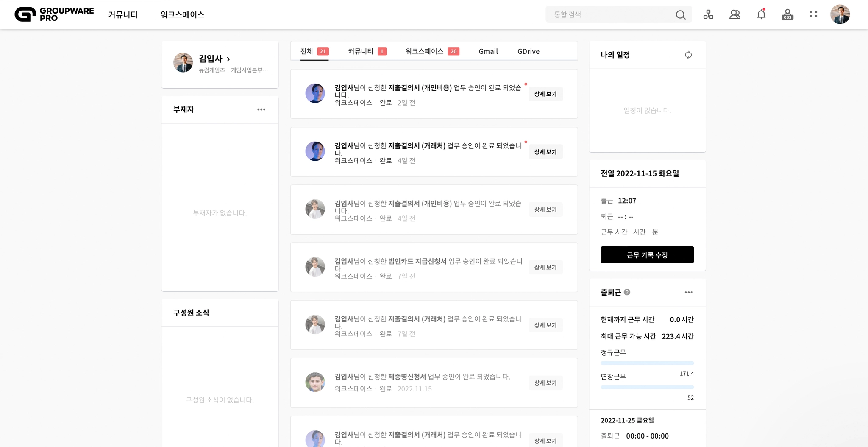Open 출퇴근 panel more options menu

pyautogui.click(x=688, y=292)
